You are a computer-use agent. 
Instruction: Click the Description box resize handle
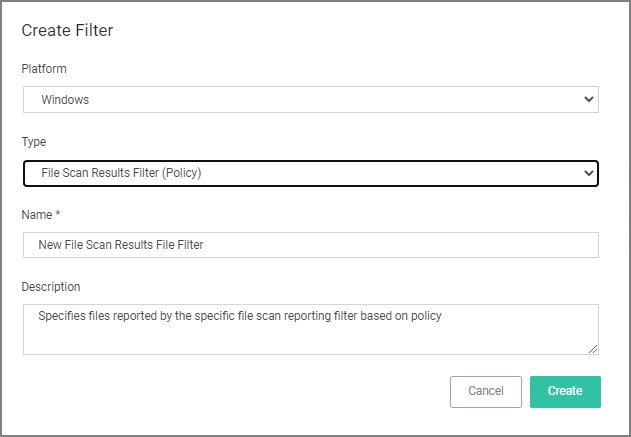[593, 349]
